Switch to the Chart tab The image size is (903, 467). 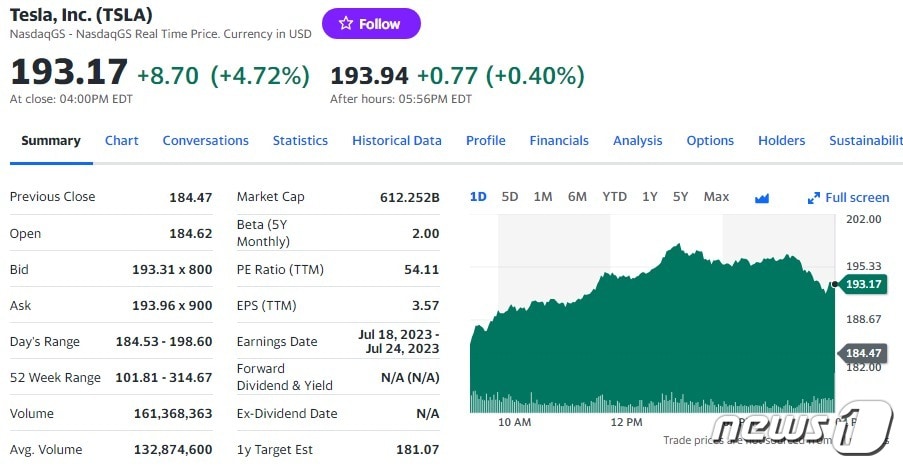(x=122, y=141)
